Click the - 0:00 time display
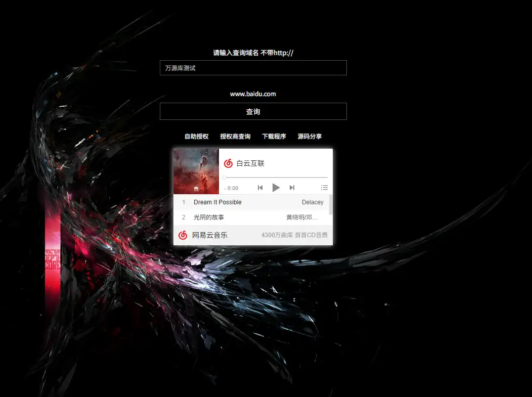Screen dimensions: 532x397 point(232,188)
